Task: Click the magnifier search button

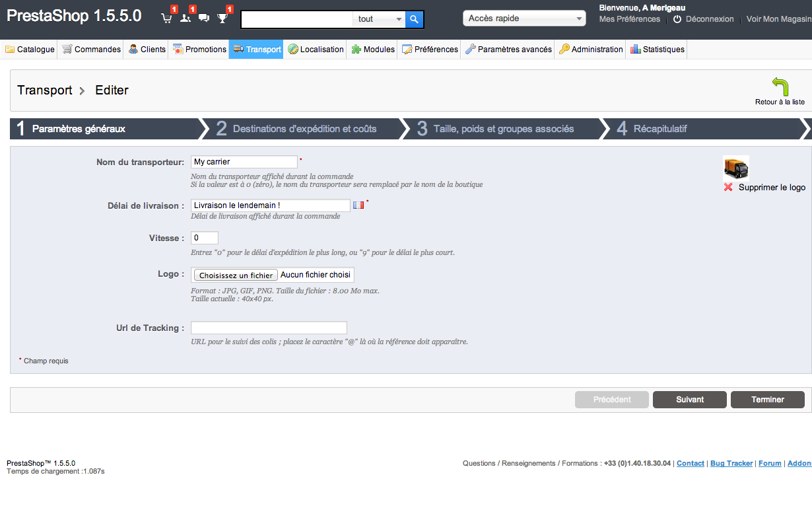Action: point(414,19)
